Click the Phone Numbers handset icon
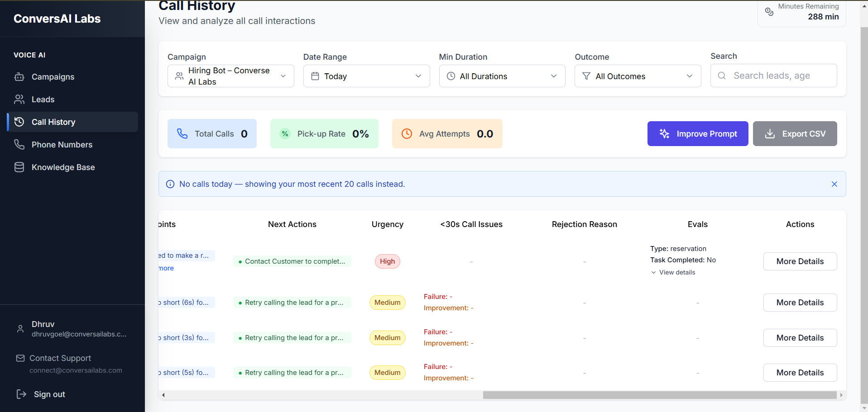 [x=19, y=145]
